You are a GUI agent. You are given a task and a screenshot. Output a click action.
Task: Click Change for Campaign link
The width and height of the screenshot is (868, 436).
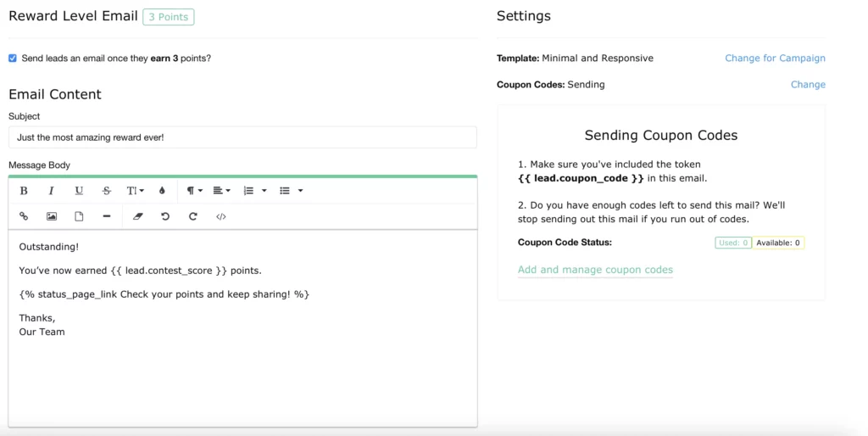coord(775,59)
